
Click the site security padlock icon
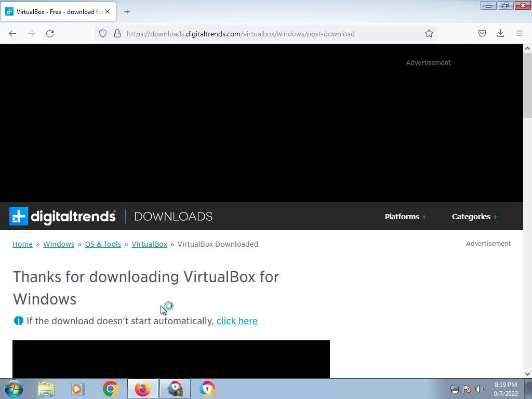click(x=117, y=33)
